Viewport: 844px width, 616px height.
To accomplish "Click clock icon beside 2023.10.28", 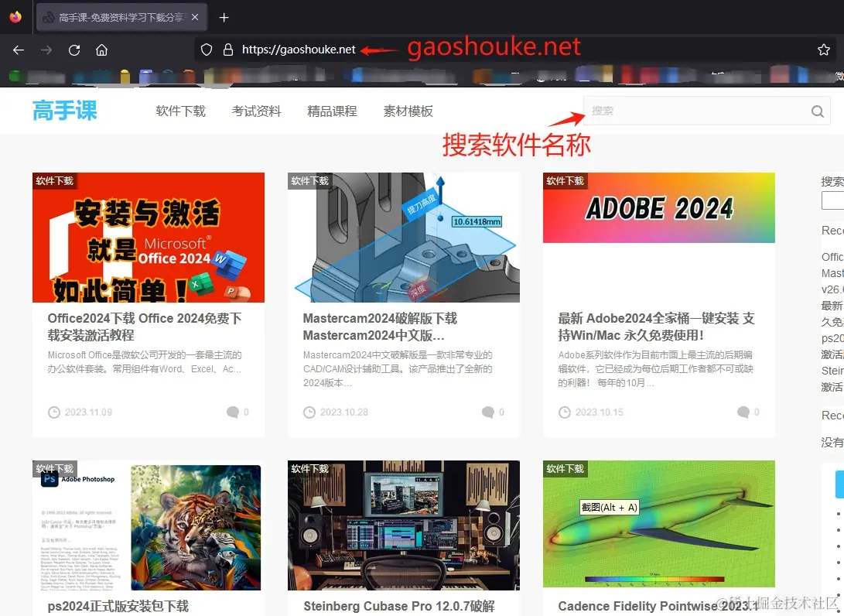I will (309, 412).
